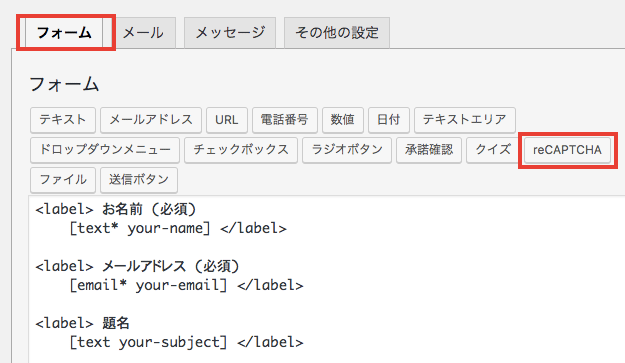Screen dimensions: 625x363
Task: Click the [email* your-email] shortcode line
Action: click(186, 285)
